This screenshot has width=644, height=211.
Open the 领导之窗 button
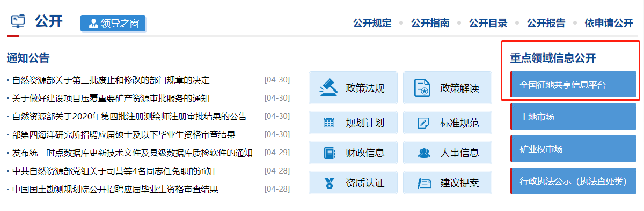point(113,24)
